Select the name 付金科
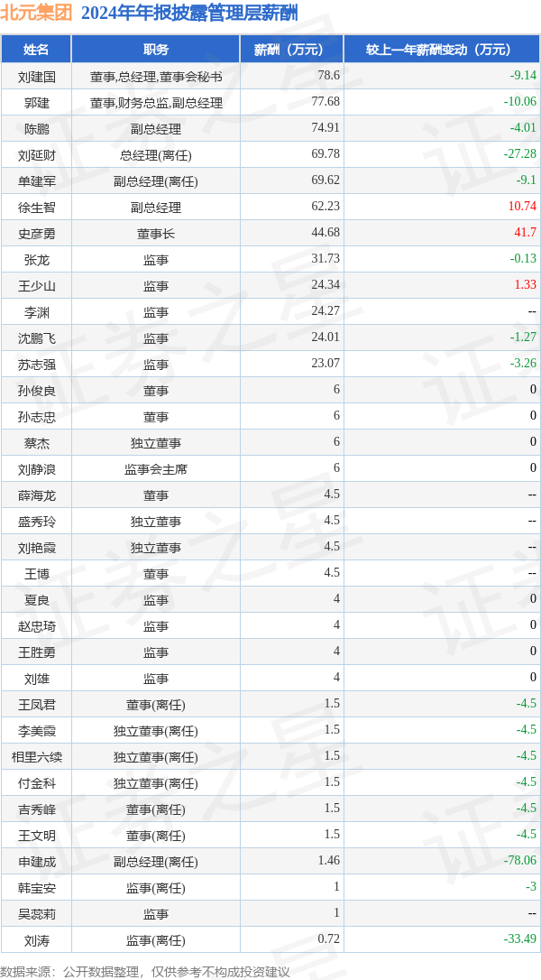 36,784
